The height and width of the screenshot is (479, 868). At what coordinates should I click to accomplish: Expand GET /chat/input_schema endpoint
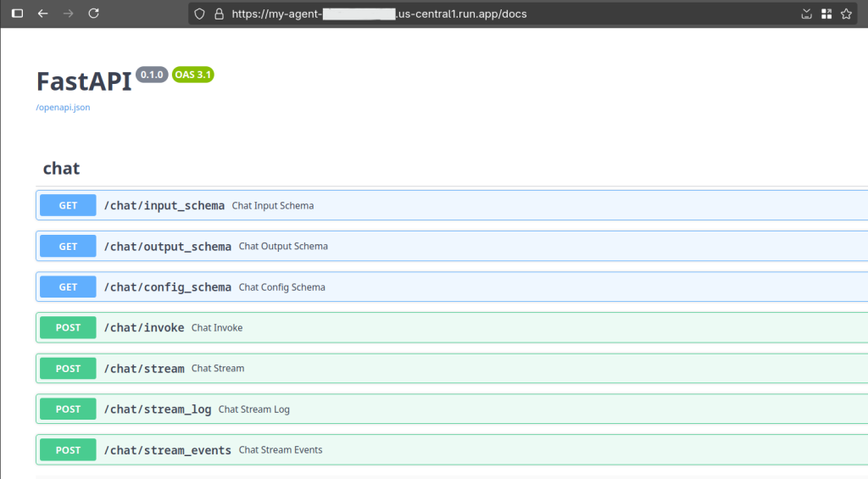coord(452,205)
